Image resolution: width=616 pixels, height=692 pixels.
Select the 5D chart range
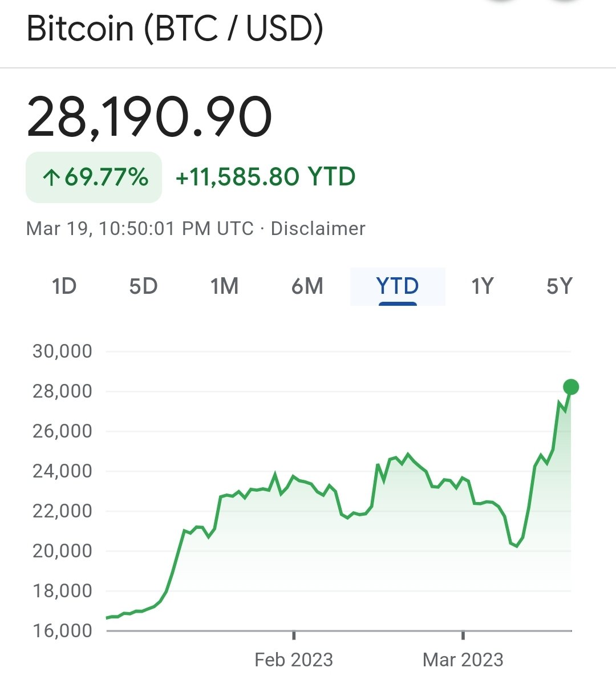[143, 286]
